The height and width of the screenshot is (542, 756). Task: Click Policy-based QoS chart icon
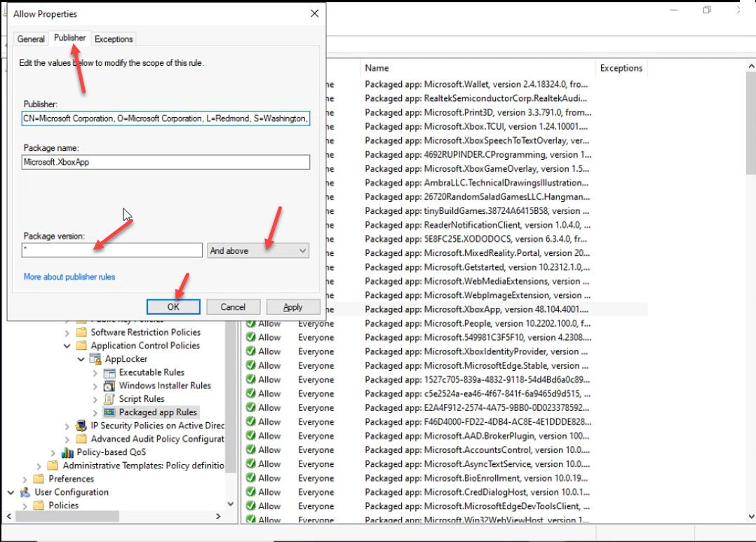67,452
